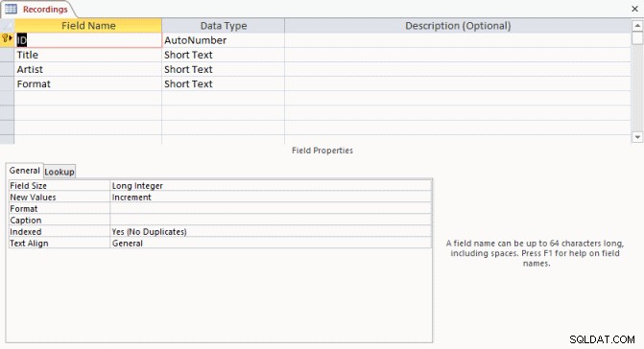Close the Recordings table design window
The width and height of the screenshot is (644, 349).
click(x=634, y=9)
